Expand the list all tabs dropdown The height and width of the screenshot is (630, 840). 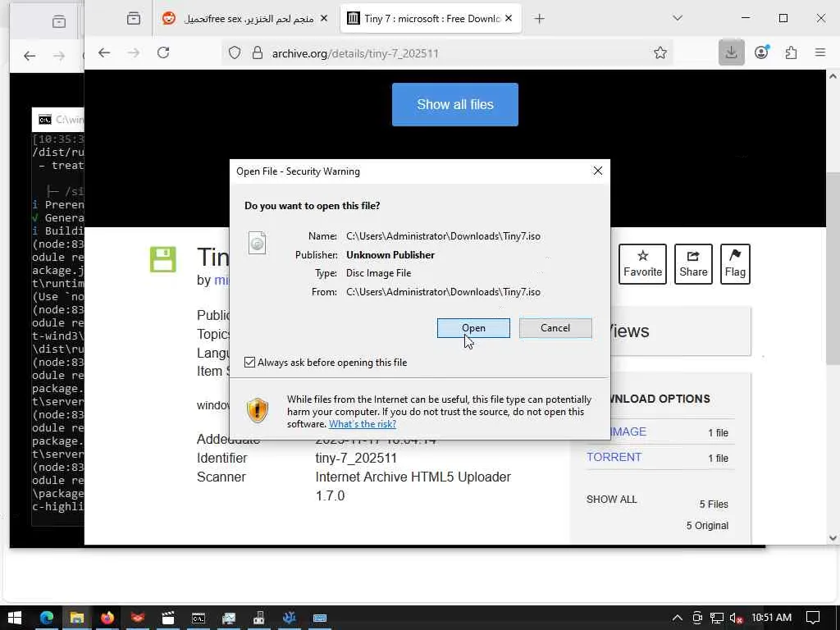click(x=678, y=18)
